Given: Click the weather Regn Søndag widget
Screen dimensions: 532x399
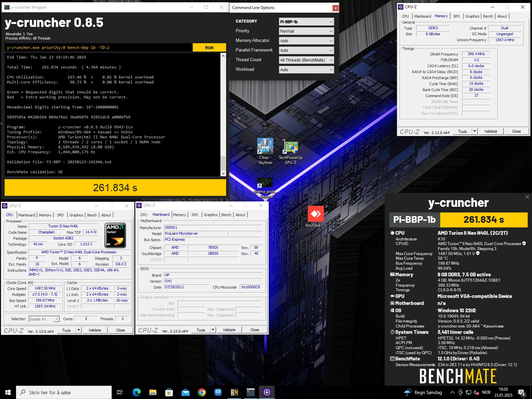Looking at the screenshot, I should pos(423,392).
